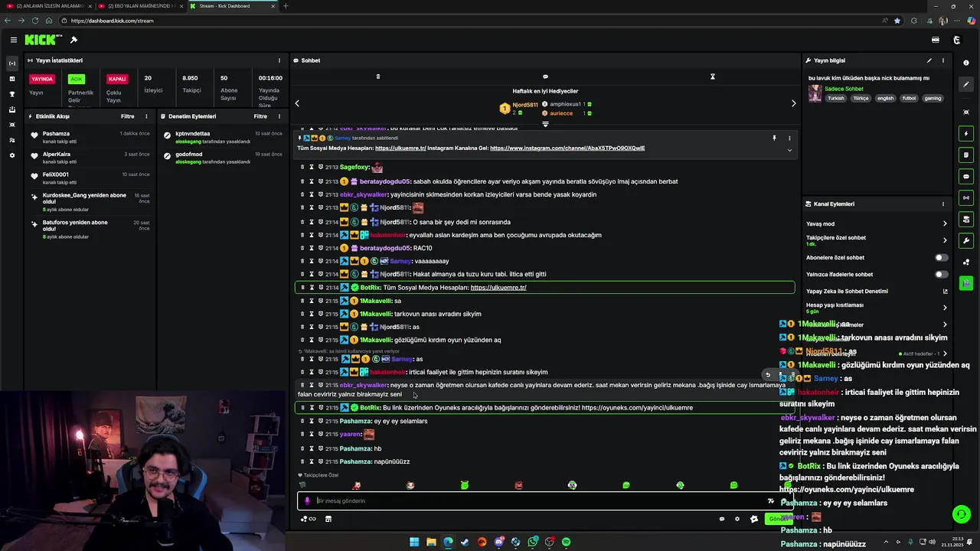Open the hamburger menu beside the Kick logo
Screen dimensions: 980x551
[13, 40]
